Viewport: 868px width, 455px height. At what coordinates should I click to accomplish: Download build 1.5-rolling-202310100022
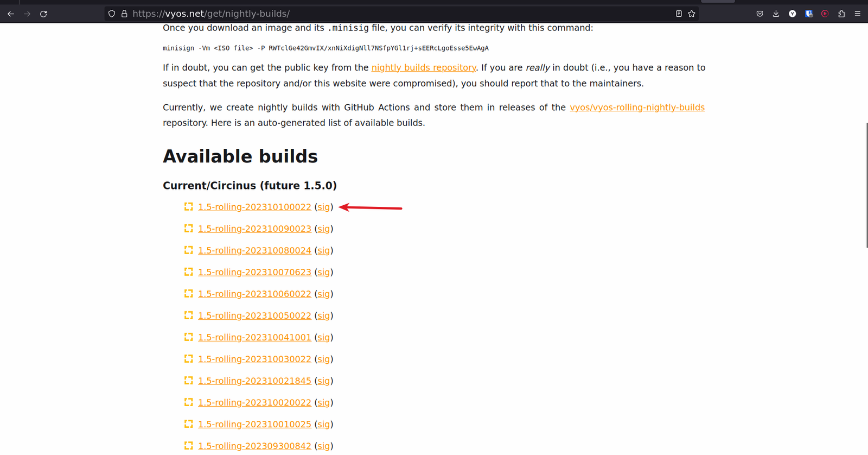[254, 207]
